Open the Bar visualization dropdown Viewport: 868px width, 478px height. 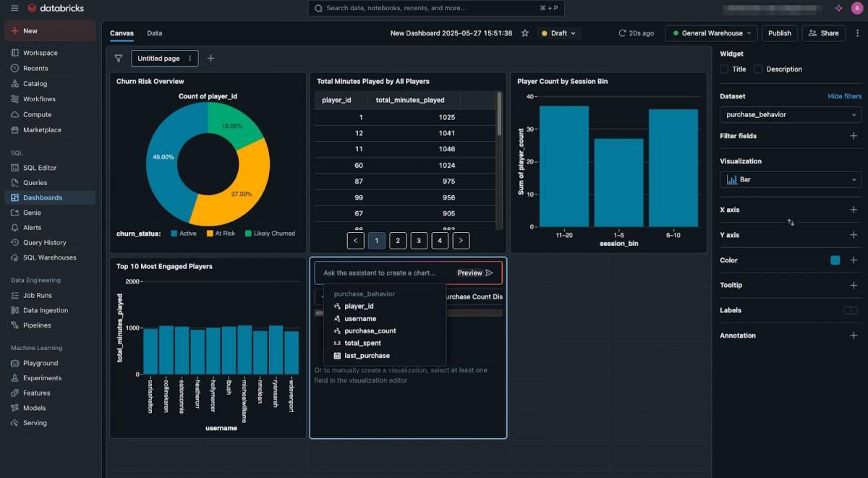(x=791, y=179)
